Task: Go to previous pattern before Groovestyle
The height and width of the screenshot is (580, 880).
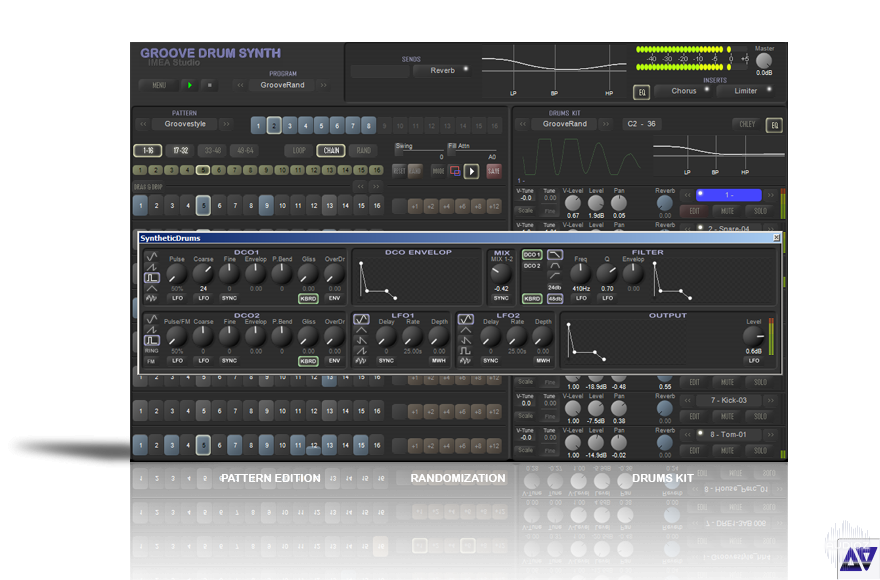Action: 142,125
